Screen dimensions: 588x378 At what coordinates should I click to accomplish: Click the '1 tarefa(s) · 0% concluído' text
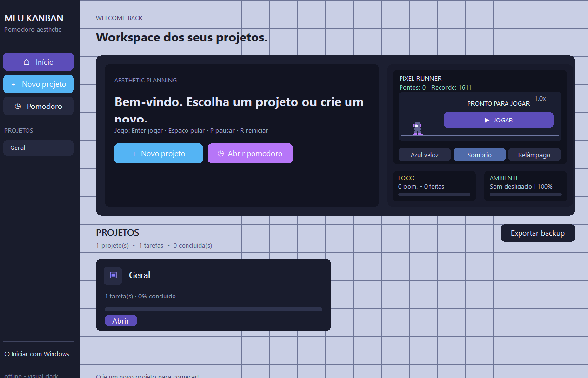pyautogui.click(x=140, y=296)
